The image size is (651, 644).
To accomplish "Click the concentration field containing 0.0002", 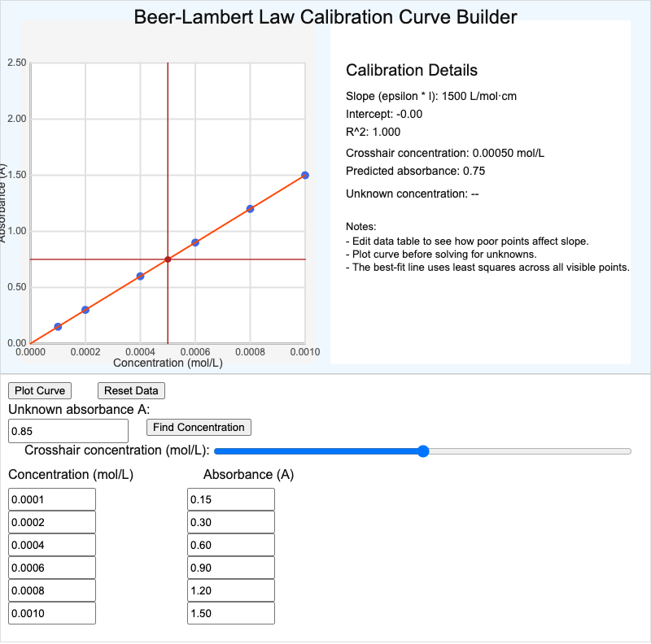I will pyautogui.click(x=51, y=521).
